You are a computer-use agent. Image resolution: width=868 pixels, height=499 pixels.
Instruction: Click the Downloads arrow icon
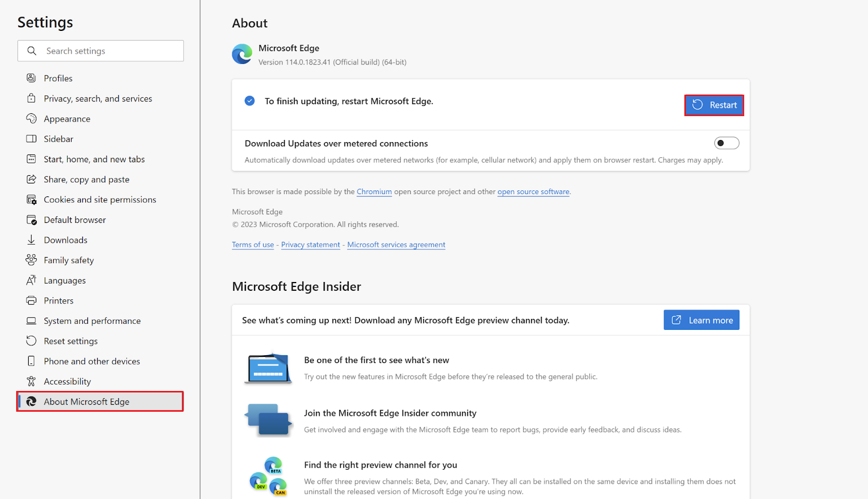click(31, 240)
